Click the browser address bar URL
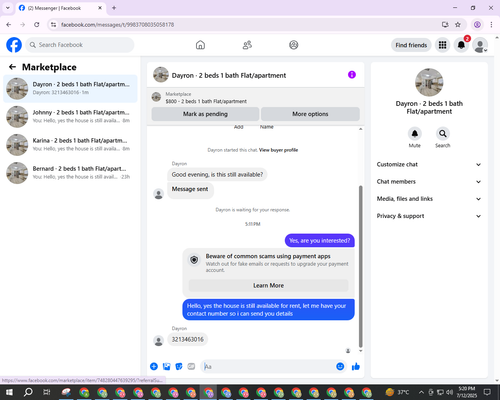500x400 pixels. click(117, 25)
